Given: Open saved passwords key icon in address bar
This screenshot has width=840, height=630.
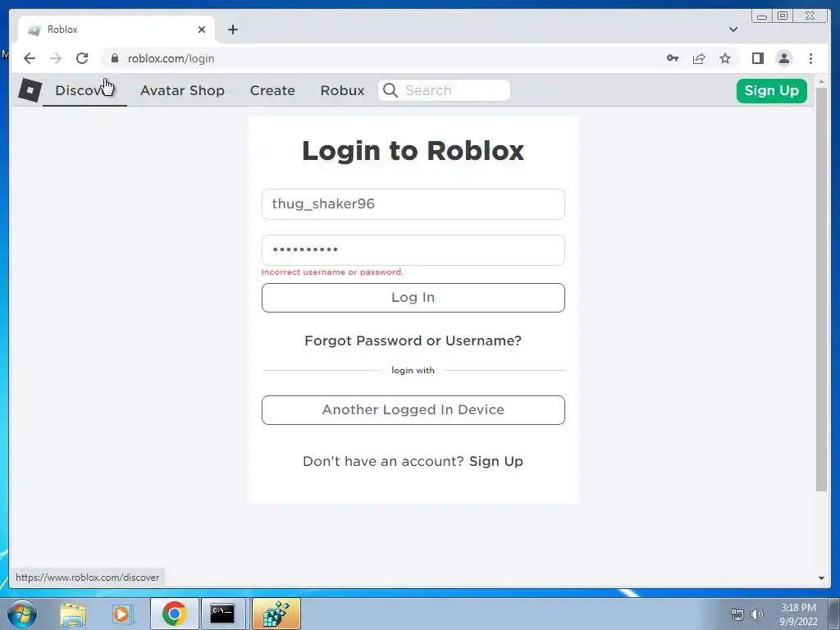Looking at the screenshot, I should point(673,58).
